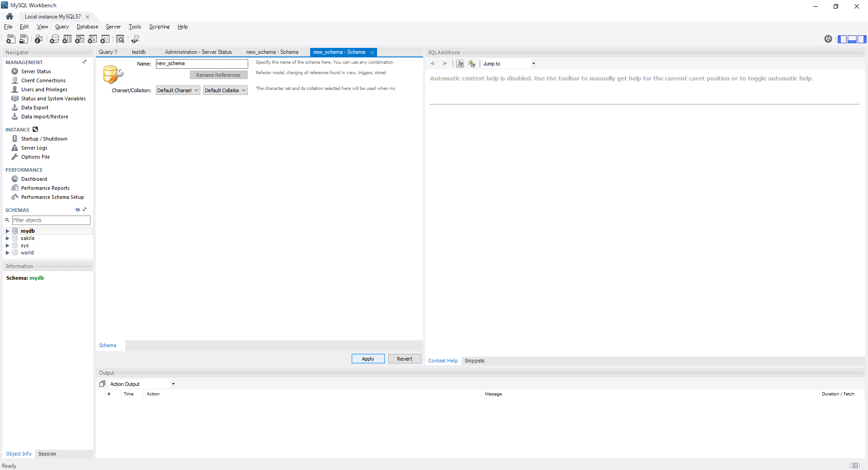Open the Server menu
The height and width of the screenshot is (470, 868).
[x=113, y=27]
